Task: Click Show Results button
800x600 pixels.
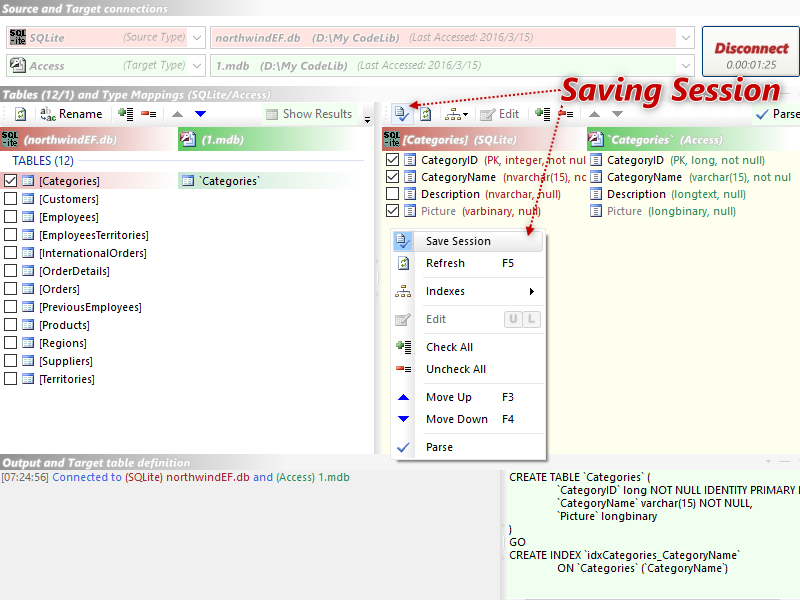Action: [x=310, y=114]
